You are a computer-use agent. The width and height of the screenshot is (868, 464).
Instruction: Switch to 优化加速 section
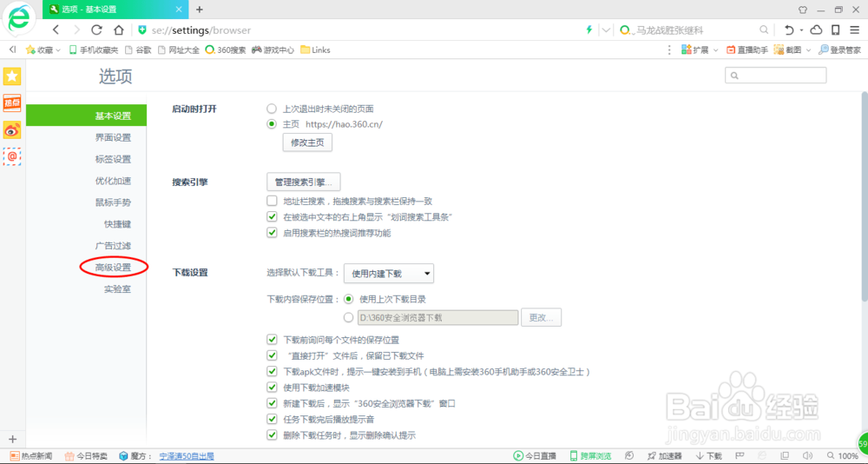click(x=113, y=181)
